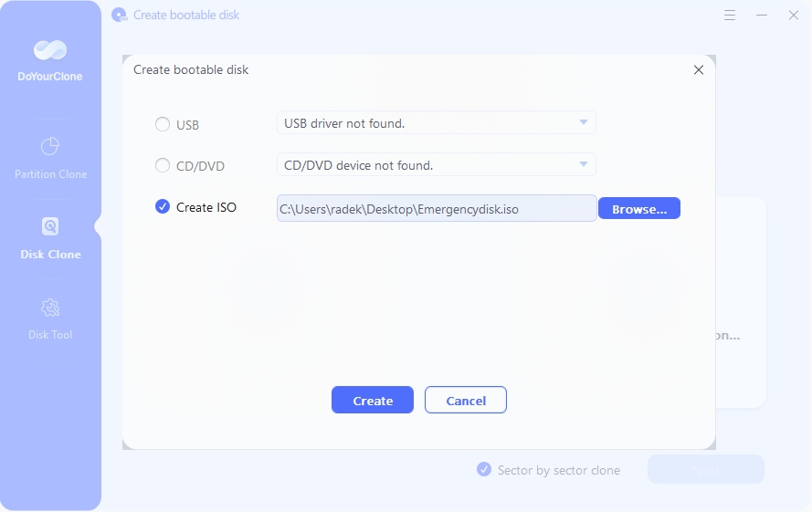Click the DoYourClone logo icon

(50, 52)
